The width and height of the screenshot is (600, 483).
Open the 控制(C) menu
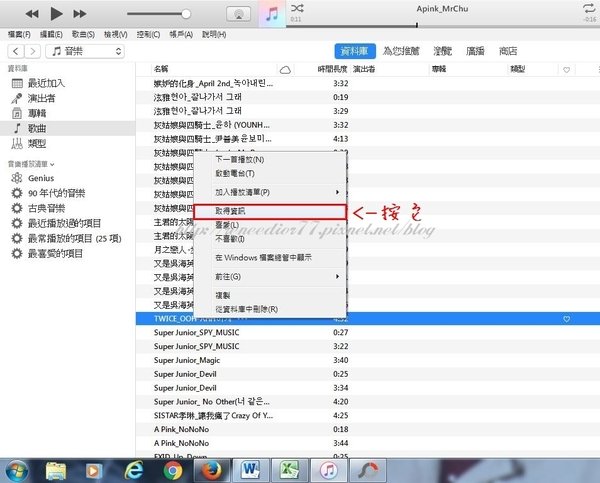coord(148,34)
